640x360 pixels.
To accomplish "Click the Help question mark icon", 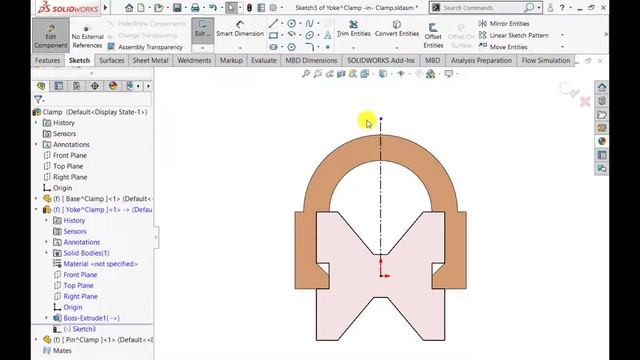I will tap(562, 8).
